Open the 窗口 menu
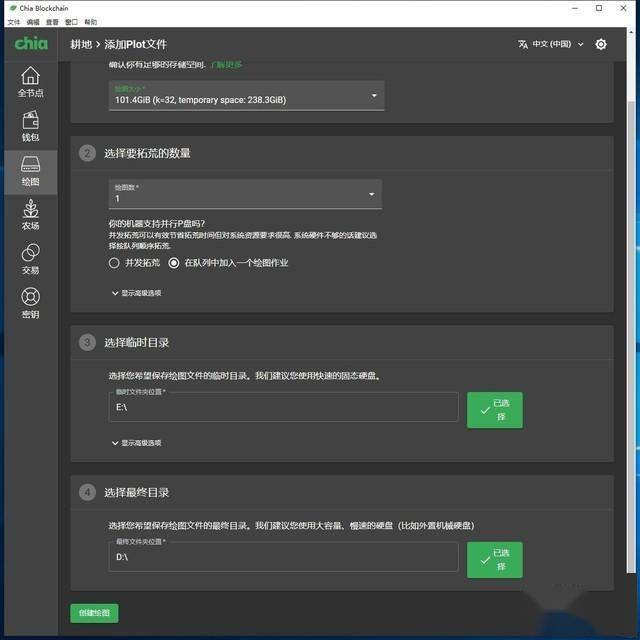The height and width of the screenshot is (640, 640). pos(71,22)
